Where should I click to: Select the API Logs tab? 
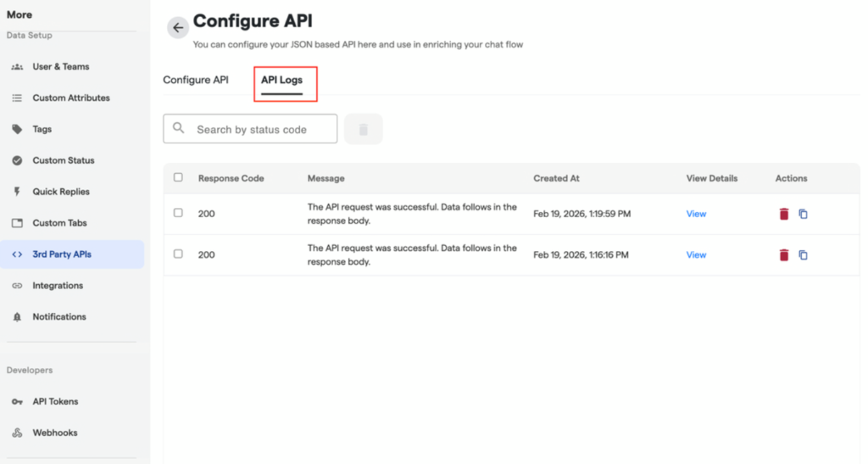[281, 80]
